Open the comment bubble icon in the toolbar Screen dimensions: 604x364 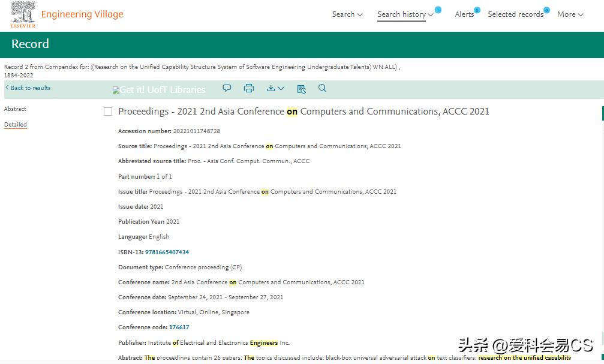[227, 88]
